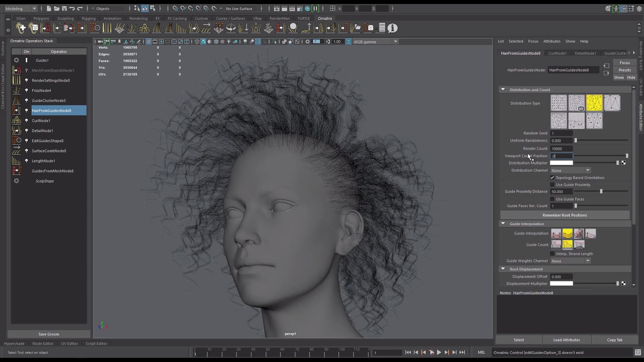Viewport: 644px width, 362px height.
Task: Click the Select button in Attribute Editor
Action: pyautogui.click(x=519, y=340)
